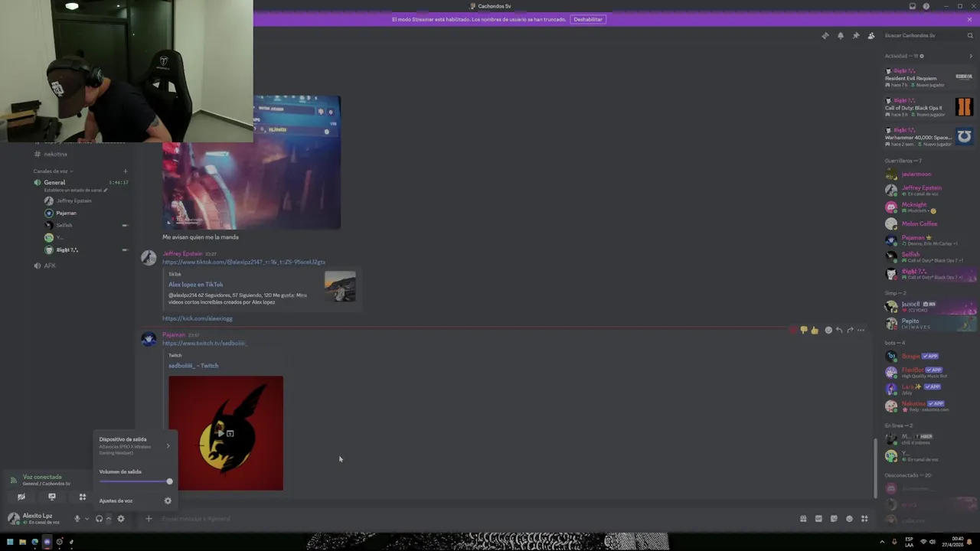Open the Discord inbox icon in title bar
980x551 pixels.
coord(912,6)
